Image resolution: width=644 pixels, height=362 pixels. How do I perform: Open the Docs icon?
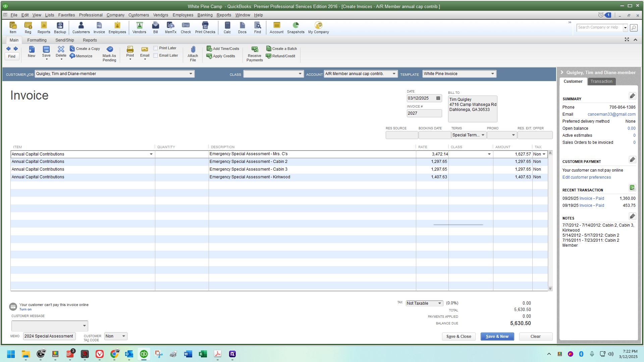242,27
